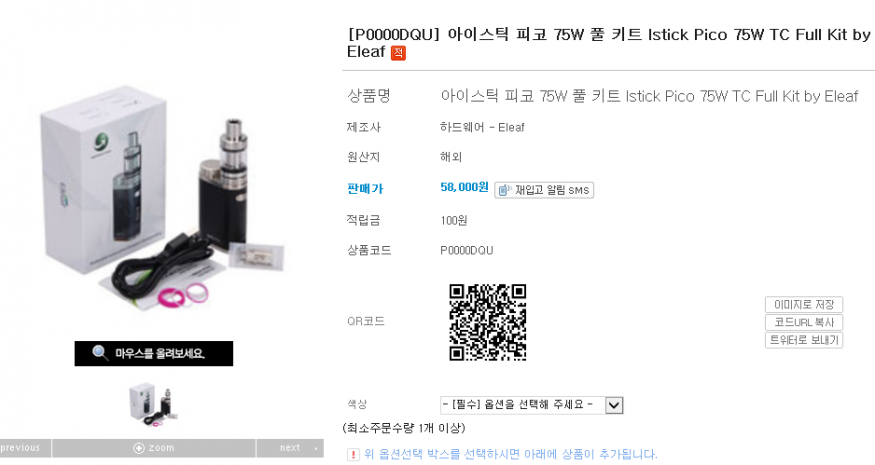Screen dimensions: 875x465
Task: Click the zoom button under the image
Action: [154, 448]
